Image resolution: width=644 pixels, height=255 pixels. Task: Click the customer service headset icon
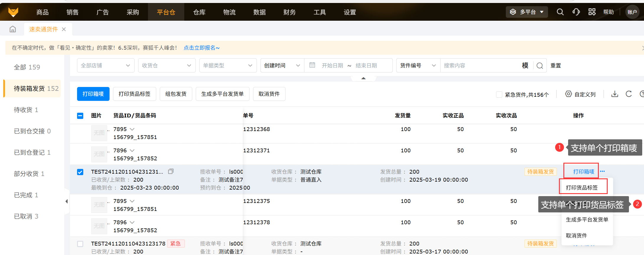tap(576, 12)
